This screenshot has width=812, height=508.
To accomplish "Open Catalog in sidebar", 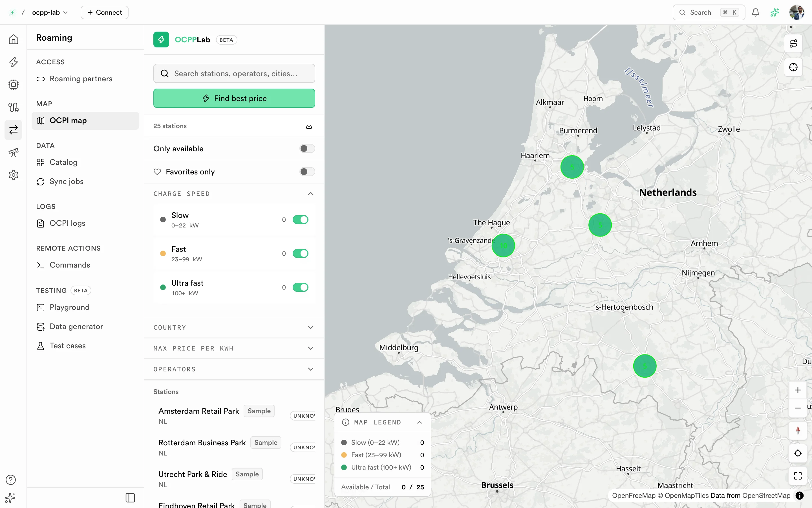I will coord(85,162).
